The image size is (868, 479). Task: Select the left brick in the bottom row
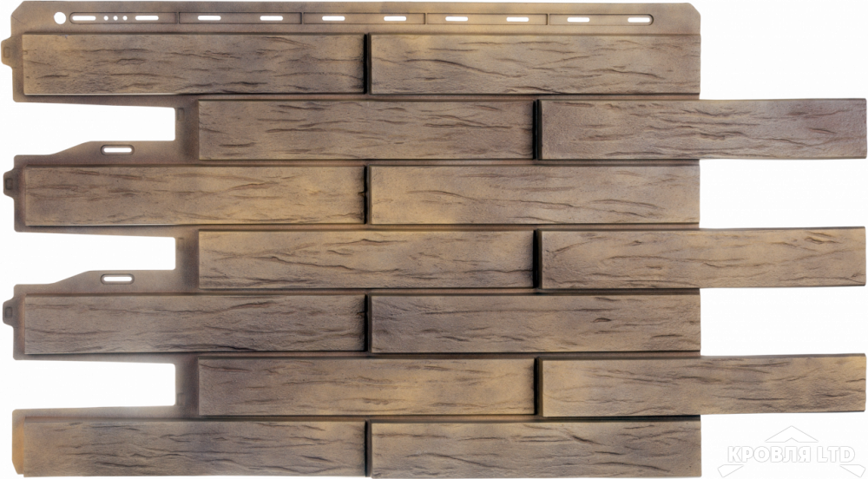pos(193,447)
